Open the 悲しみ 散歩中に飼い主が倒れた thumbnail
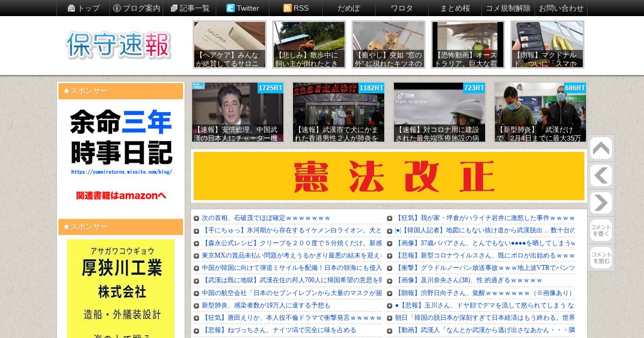This screenshot has width=644, height=338. click(x=309, y=45)
